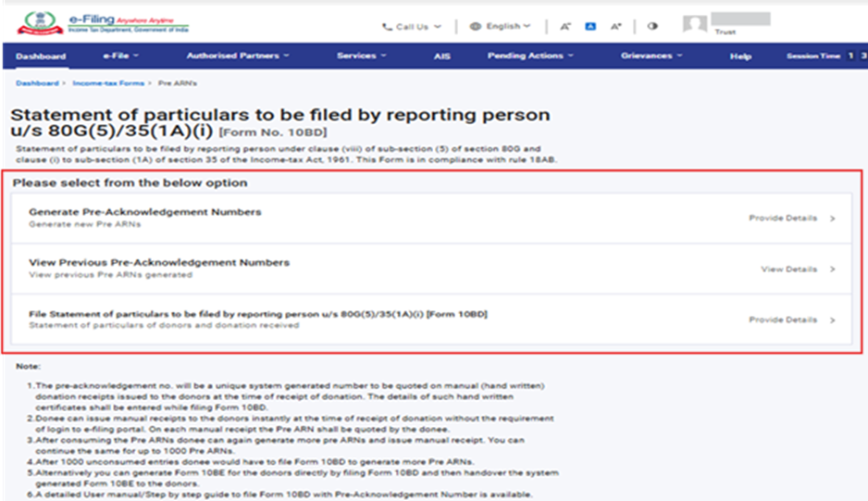The width and height of the screenshot is (868, 501).
Task: Click the e-Filing Income Tax Department logo
Action: coord(103,23)
